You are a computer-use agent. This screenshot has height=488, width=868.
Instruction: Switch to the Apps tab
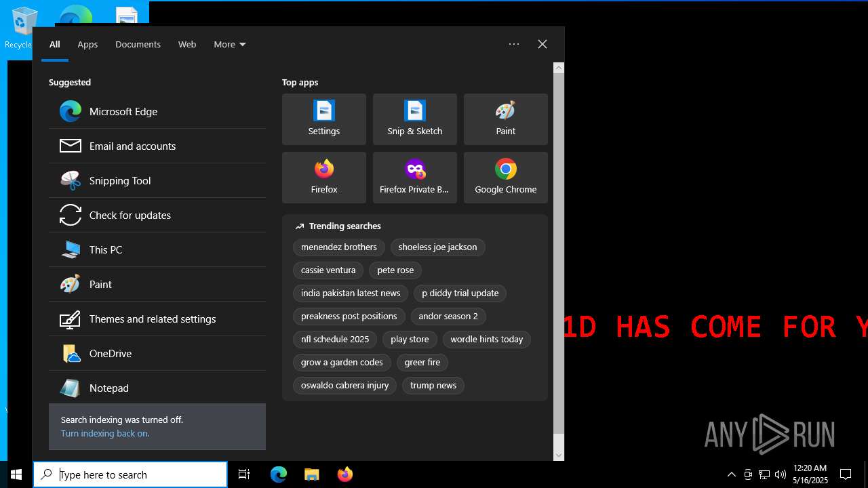click(x=87, y=44)
